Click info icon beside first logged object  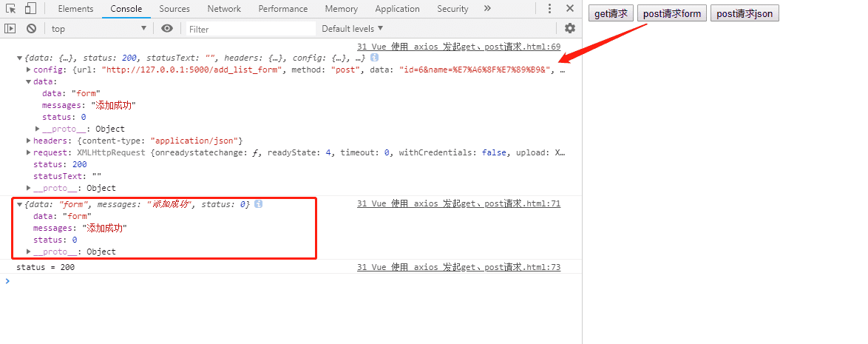(x=375, y=58)
